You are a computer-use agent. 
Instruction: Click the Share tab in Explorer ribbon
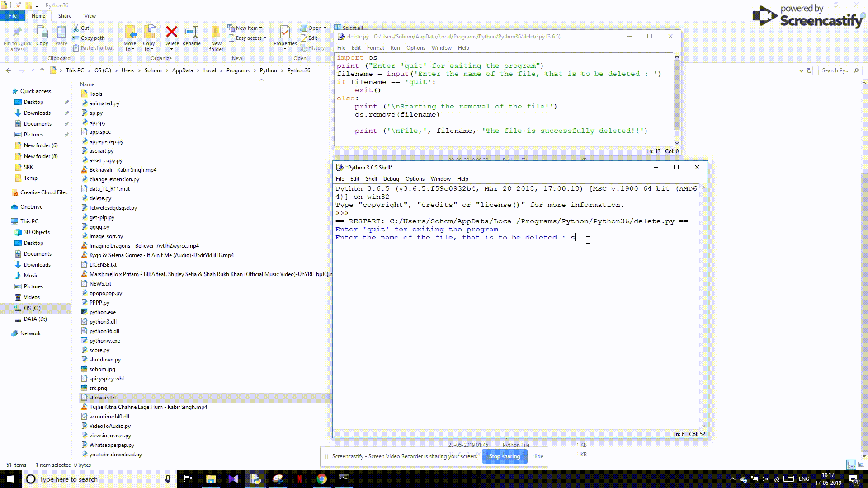coord(65,15)
